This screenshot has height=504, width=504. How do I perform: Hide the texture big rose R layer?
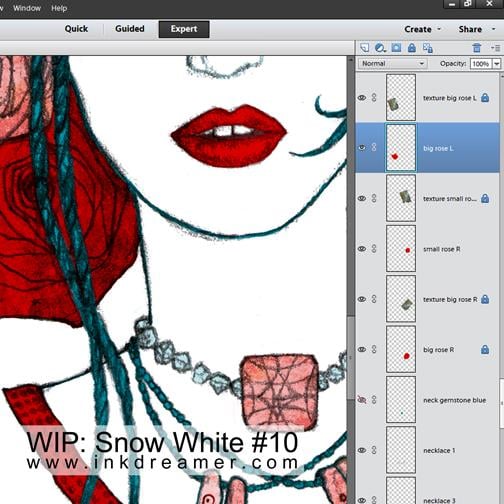(x=362, y=299)
